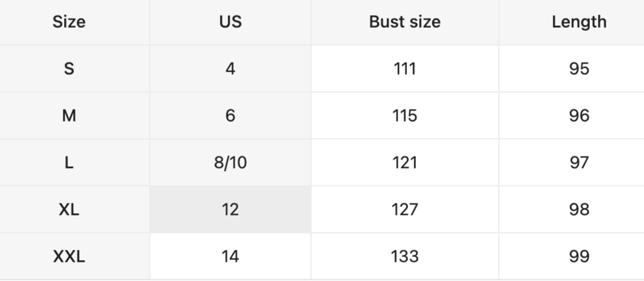
Task: Click the US size 8/10 cell
Action: coord(230,162)
